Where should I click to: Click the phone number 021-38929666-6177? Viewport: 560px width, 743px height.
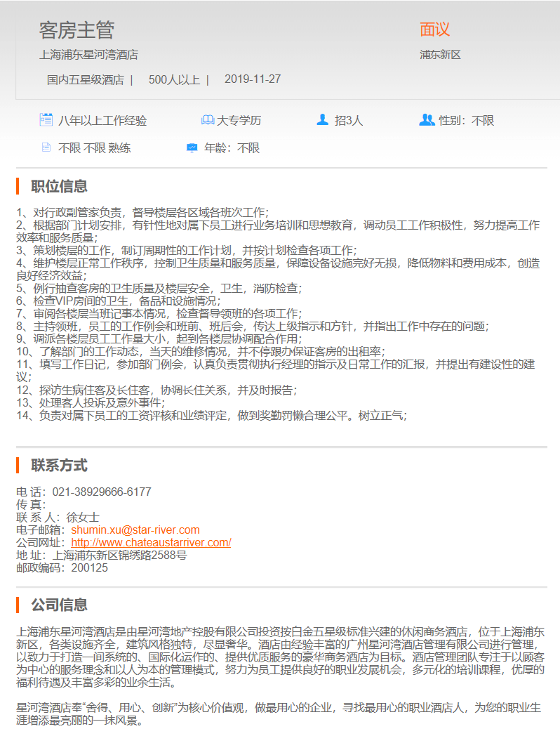pos(102,492)
